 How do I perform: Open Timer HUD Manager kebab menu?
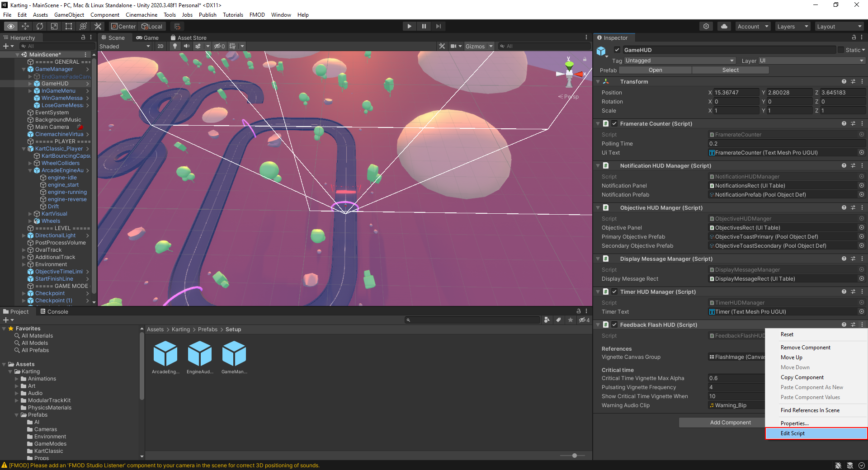862,292
